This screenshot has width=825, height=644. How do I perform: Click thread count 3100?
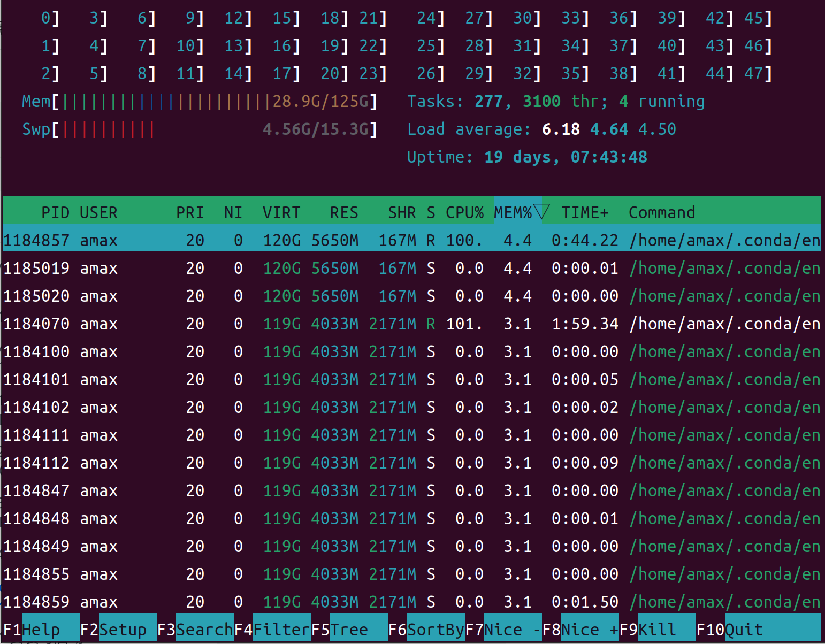tap(541, 101)
